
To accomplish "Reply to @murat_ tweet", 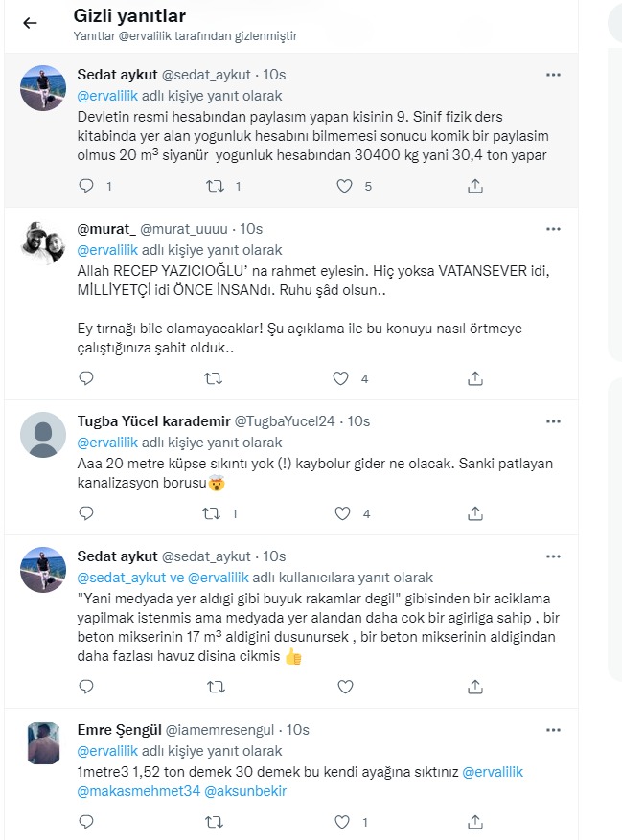I will [86, 378].
